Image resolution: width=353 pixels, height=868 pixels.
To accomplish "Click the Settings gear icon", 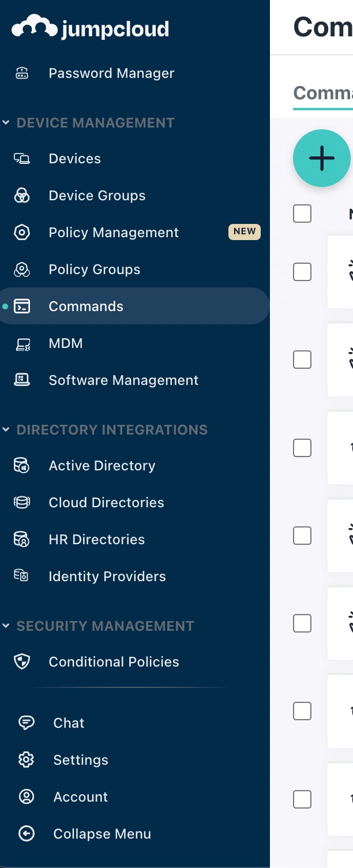I will click(27, 760).
